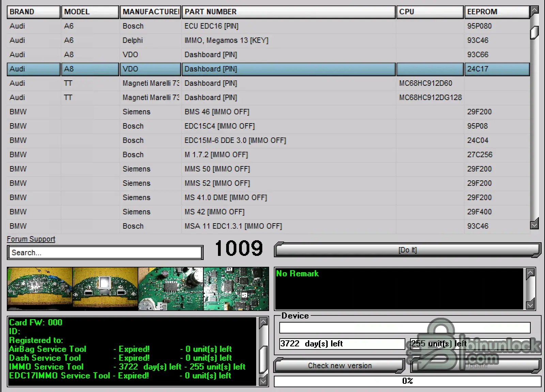Click the leftmost dashboard PCB thumbnail
The width and height of the screenshot is (545, 392).
[39, 289]
